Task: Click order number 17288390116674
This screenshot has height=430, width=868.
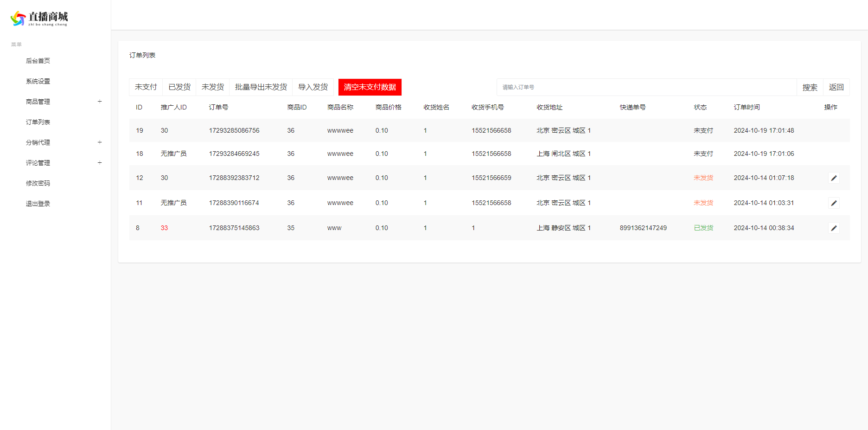Action: tap(234, 203)
